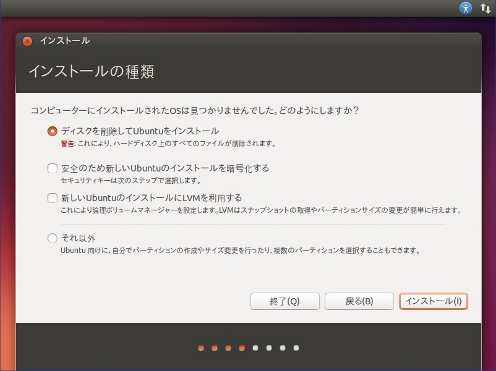Click the インストール window title text
The image size is (496, 371).
coord(65,41)
